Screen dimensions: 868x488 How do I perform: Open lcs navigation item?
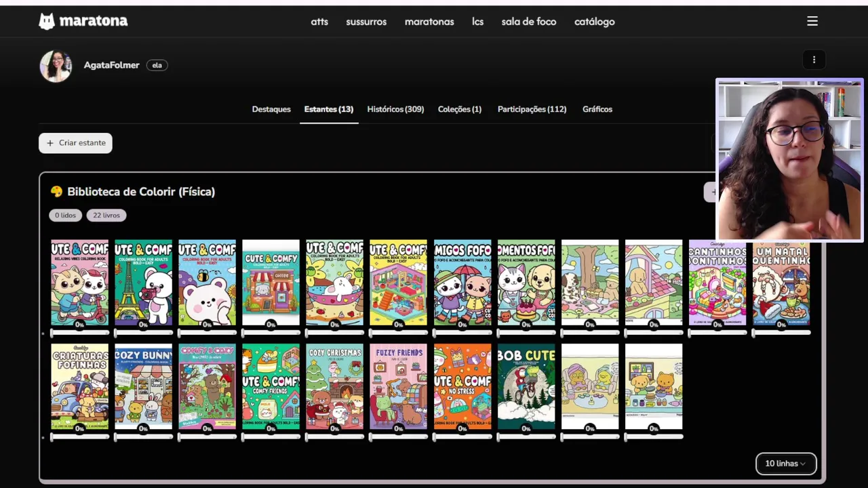click(x=478, y=22)
